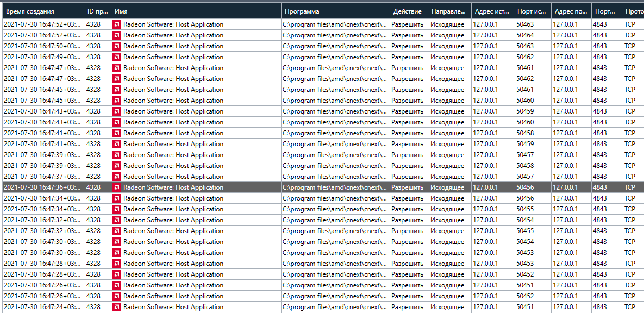Click Radeon icon in 16:47:34 row, port 50456
Screen dimensions: 644x313
117,198
